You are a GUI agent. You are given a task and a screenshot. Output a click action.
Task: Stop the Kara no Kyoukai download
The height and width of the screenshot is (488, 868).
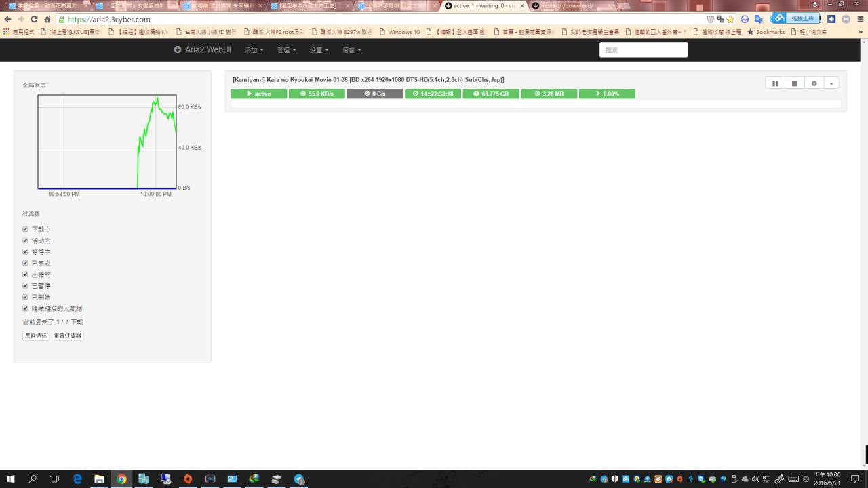795,83
